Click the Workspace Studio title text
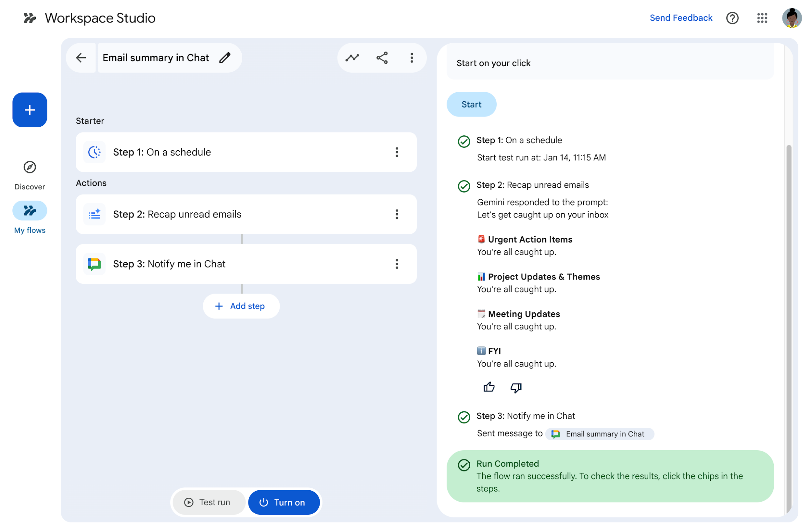The image size is (812, 526). tap(100, 18)
